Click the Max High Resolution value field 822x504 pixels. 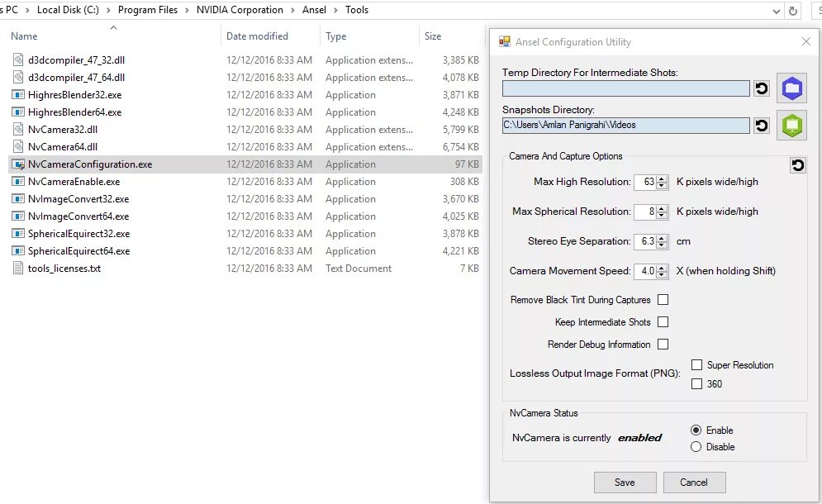point(645,182)
